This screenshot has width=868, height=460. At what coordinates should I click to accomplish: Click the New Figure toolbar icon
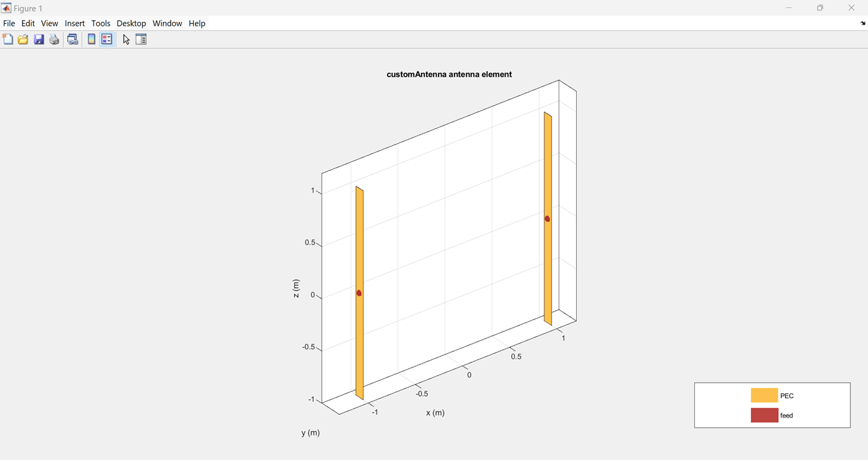8,39
